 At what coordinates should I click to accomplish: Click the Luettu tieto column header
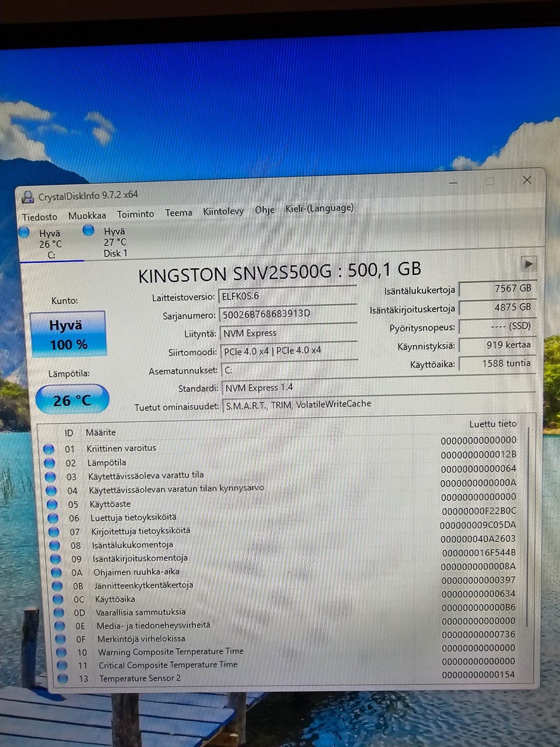tap(493, 424)
